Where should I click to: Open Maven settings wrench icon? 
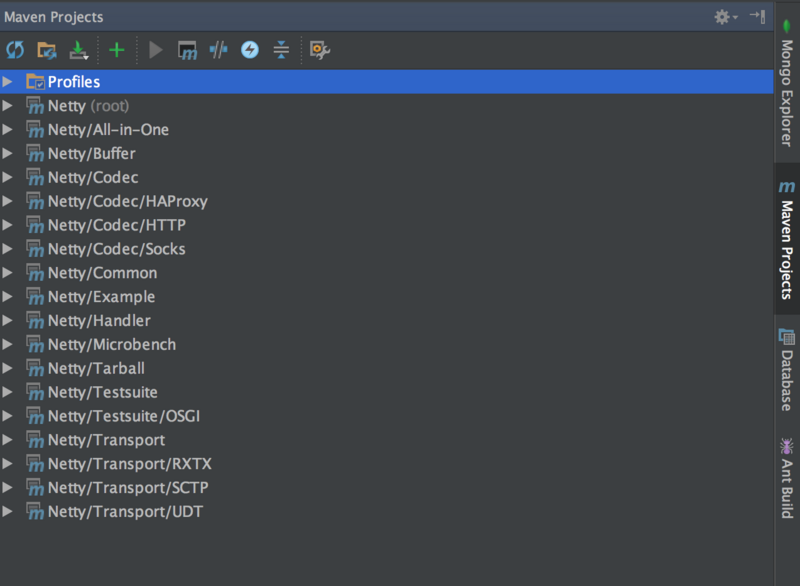(x=320, y=50)
